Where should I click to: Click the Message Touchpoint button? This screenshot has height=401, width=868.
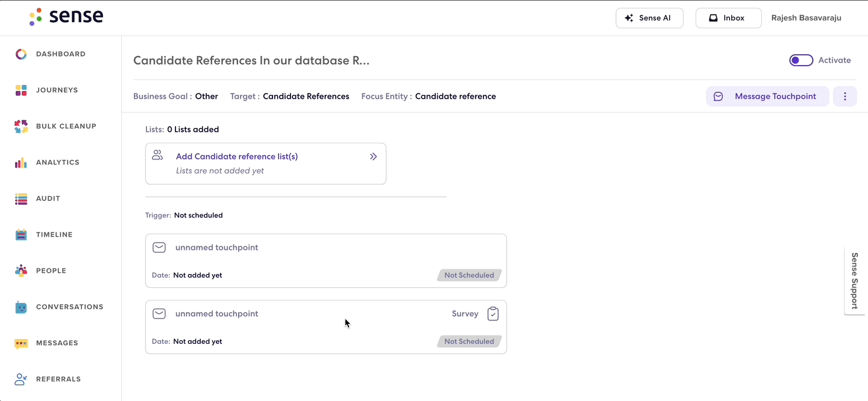(767, 96)
